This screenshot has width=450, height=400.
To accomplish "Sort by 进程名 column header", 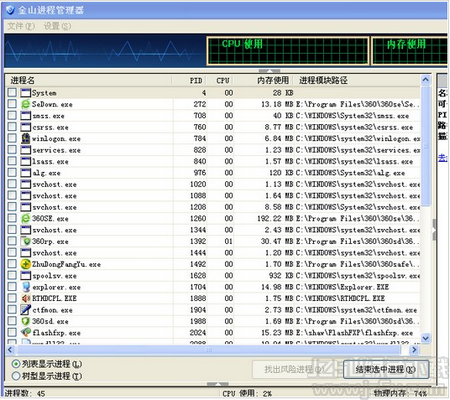I will 88,80.
